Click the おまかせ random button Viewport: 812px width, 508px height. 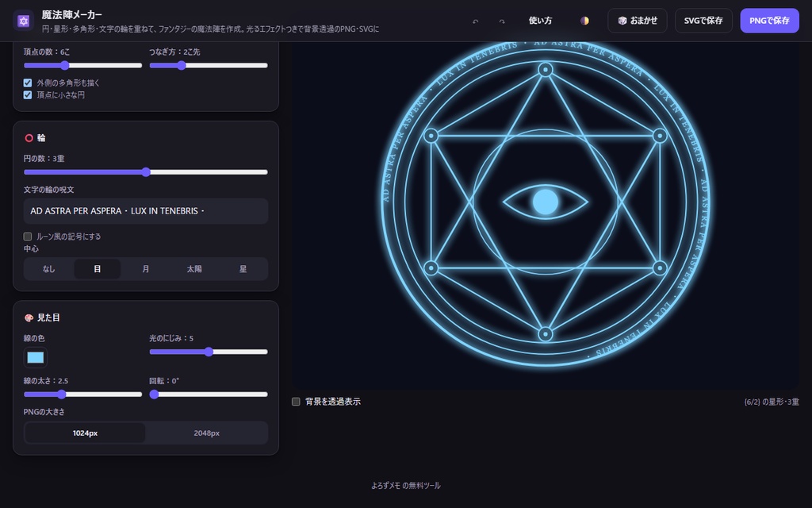(x=638, y=21)
